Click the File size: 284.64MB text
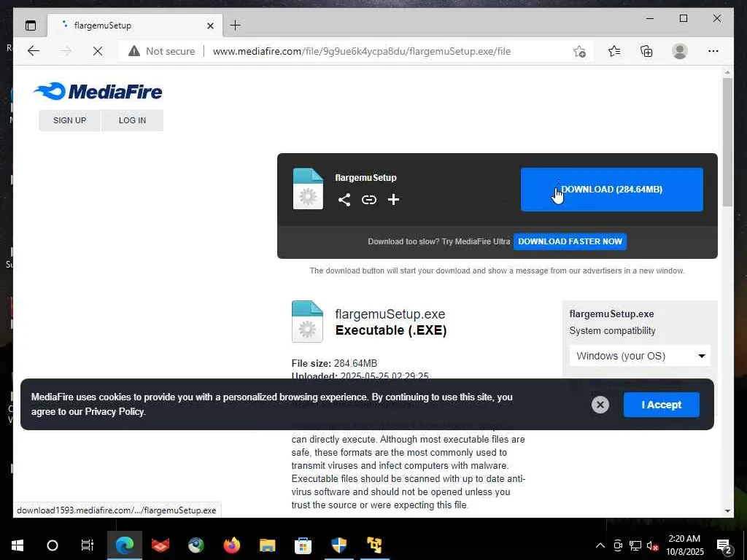Screen dimensions: 747x560 click(x=334, y=363)
